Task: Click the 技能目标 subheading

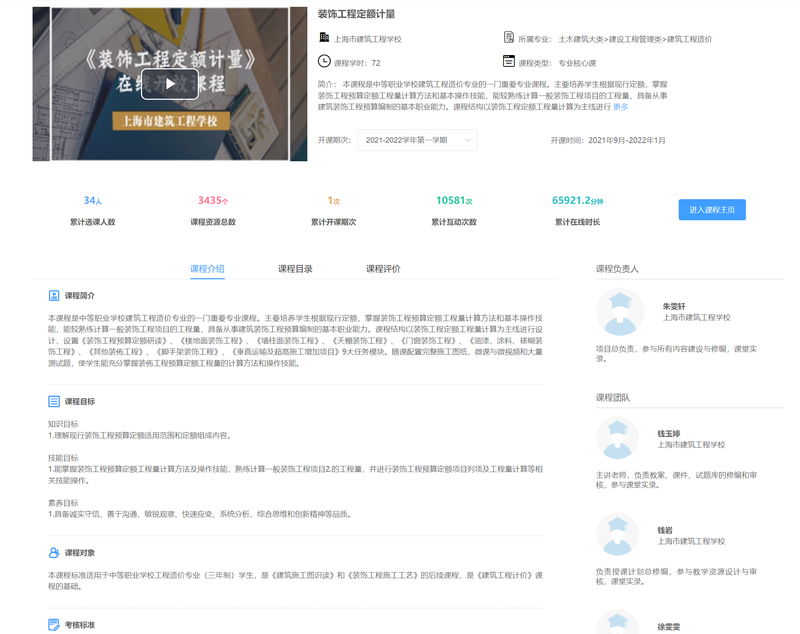Action: tap(63, 458)
